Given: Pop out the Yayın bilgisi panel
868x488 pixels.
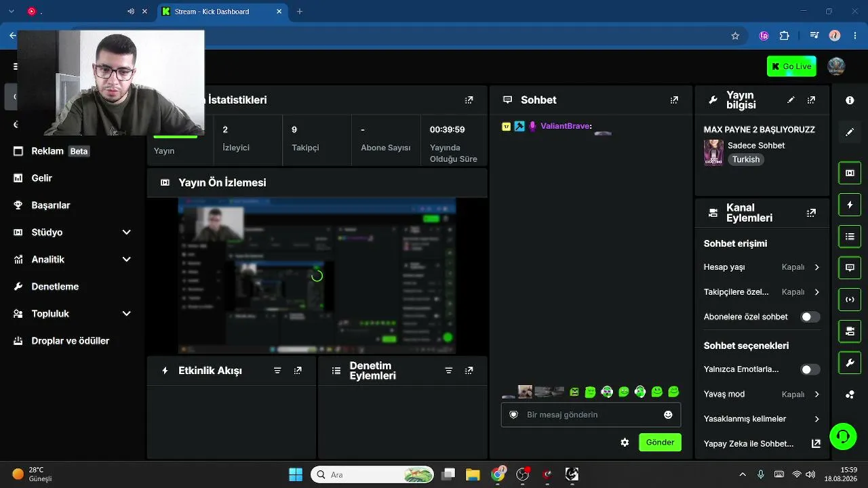Looking at the screenshot, I should [811, 100].
